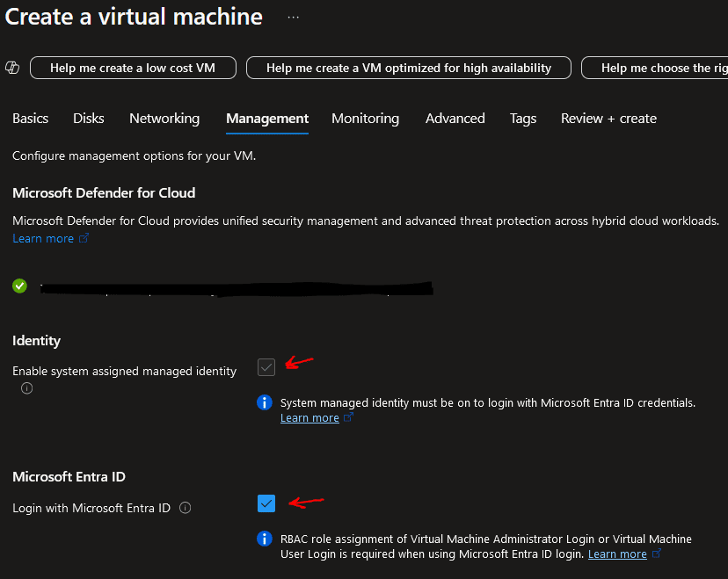Viewport: 728px width, 579px height.
Task: Select the Monitoring tab
Action: point(366,119)
